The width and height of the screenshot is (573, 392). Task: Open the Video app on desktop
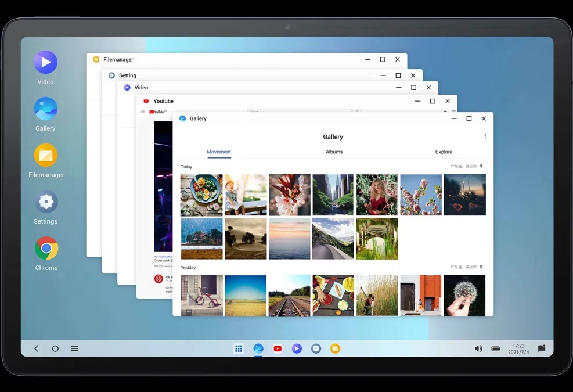[45, 63]
